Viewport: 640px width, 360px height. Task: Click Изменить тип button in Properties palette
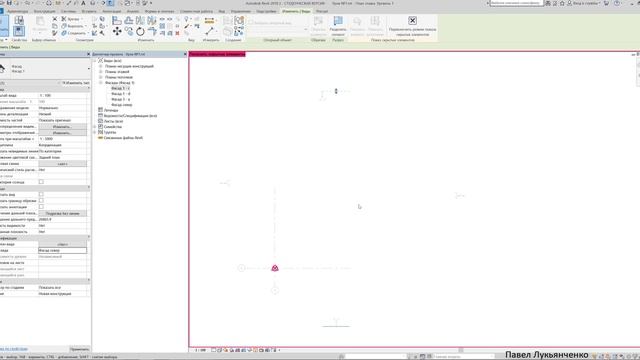[75, 83]
